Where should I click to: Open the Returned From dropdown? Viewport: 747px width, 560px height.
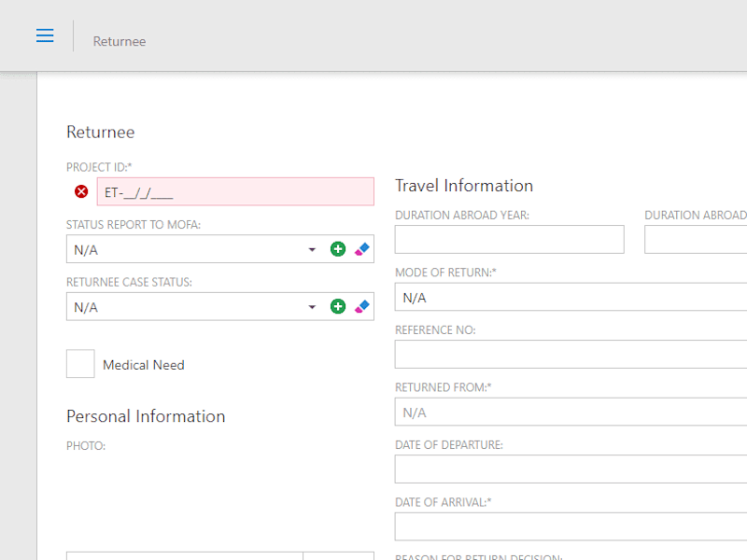(571, 412)
